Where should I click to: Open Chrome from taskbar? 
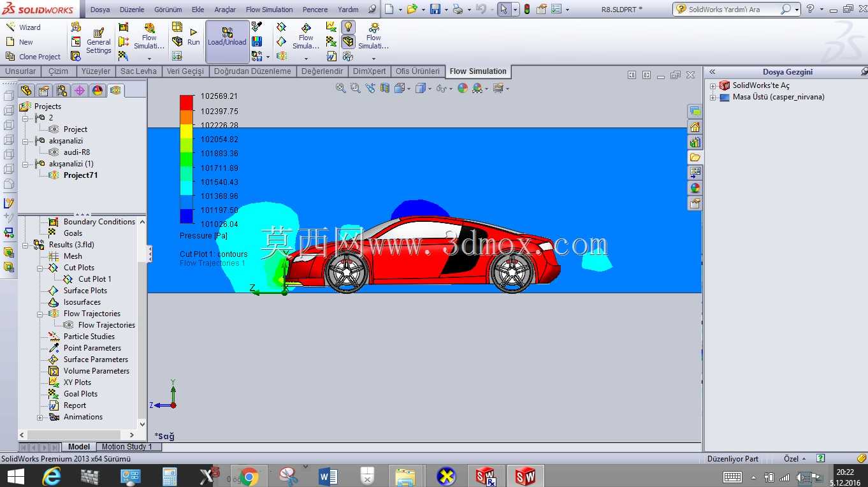[x=249, y=476]
